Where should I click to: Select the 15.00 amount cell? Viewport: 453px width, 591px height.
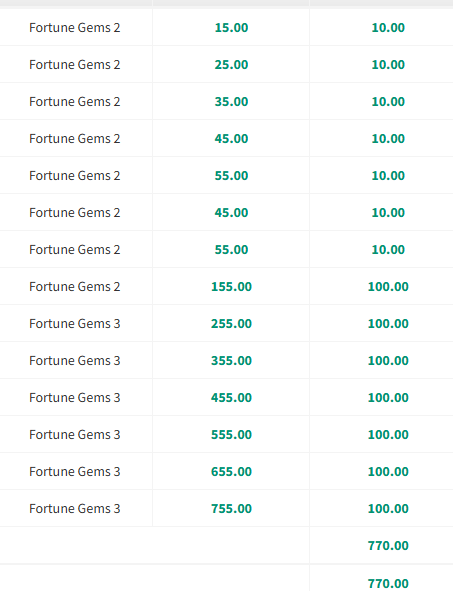click(x=231, y=28)
